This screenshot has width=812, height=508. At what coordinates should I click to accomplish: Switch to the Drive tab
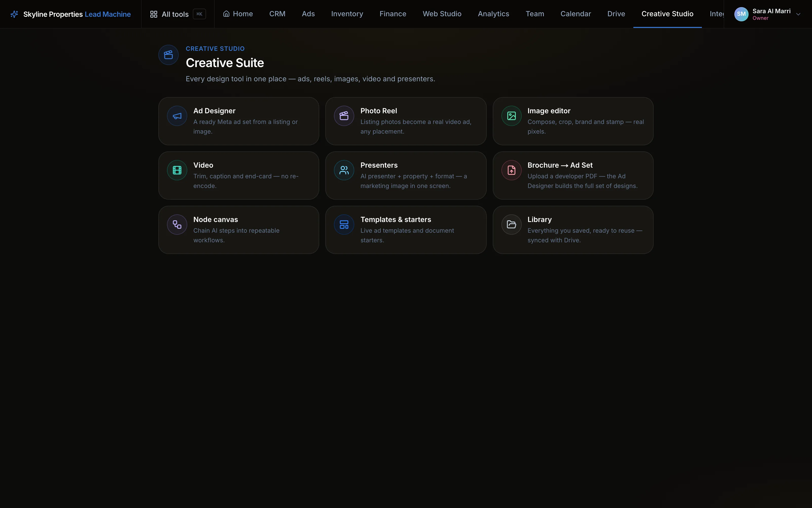coord(616,14)
